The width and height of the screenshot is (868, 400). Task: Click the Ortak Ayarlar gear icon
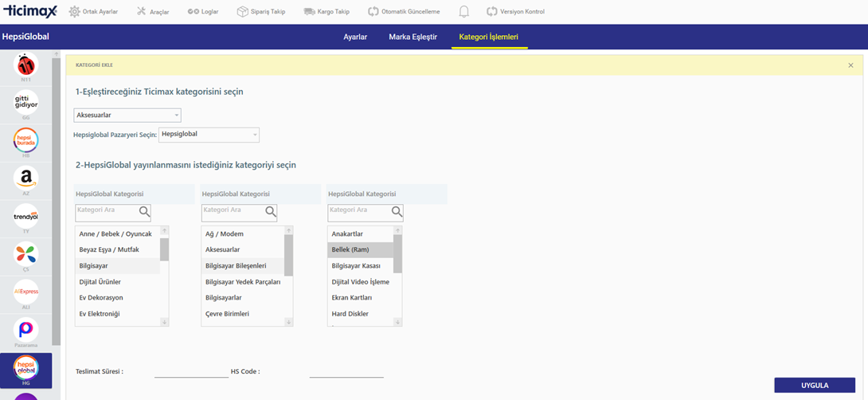(x=74, y=12)
